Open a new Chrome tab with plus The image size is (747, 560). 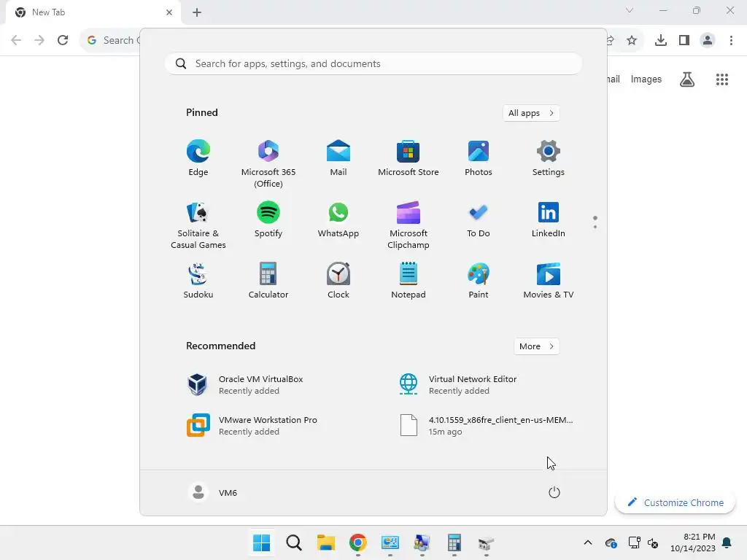[197, 12]
